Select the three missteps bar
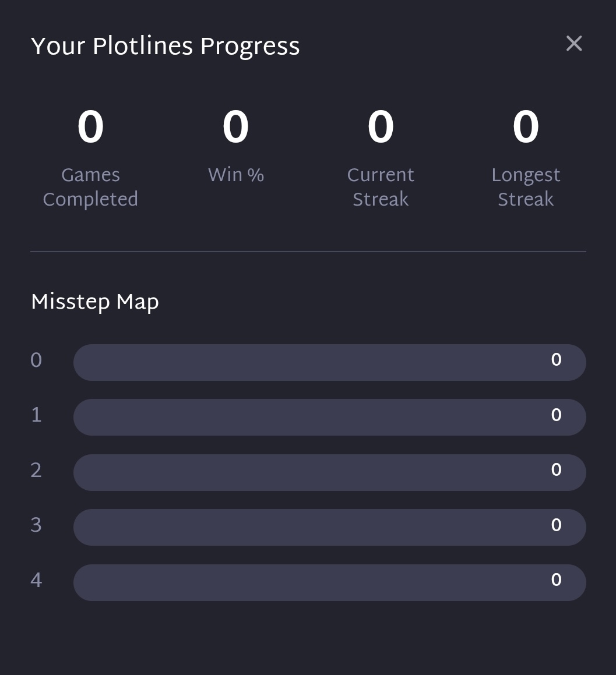The width and height of the screenshot is (616, 675). click(329, 527)
